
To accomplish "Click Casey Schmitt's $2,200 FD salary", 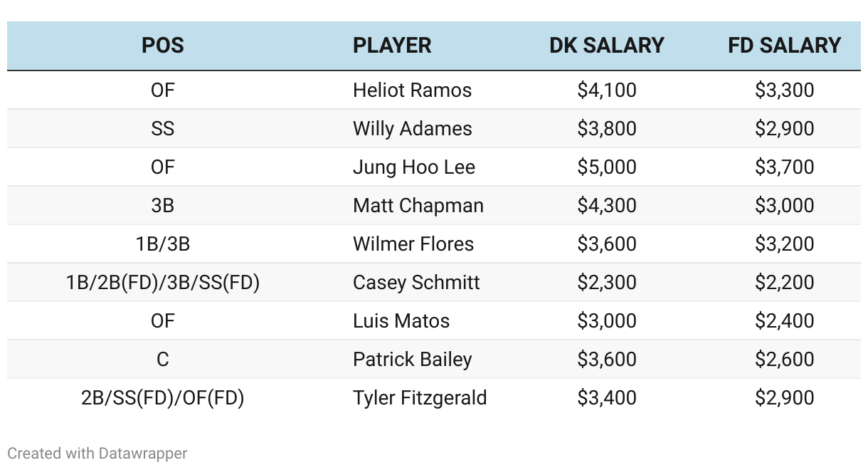I will [x=784, y=283].
